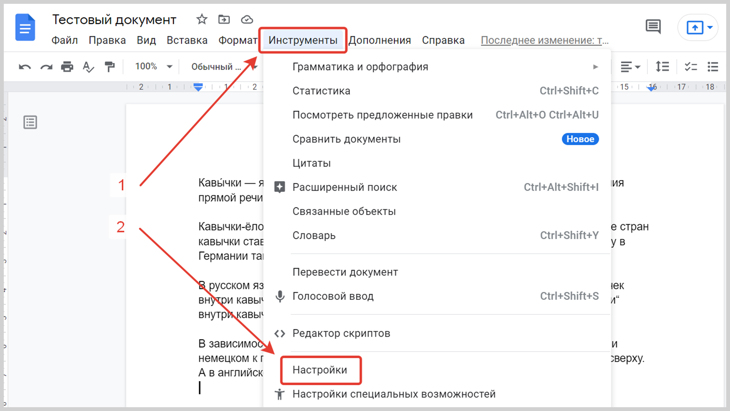The image size is (730, 411).
Task: Run spelling and grammar check icon
Action: [88, 67]
